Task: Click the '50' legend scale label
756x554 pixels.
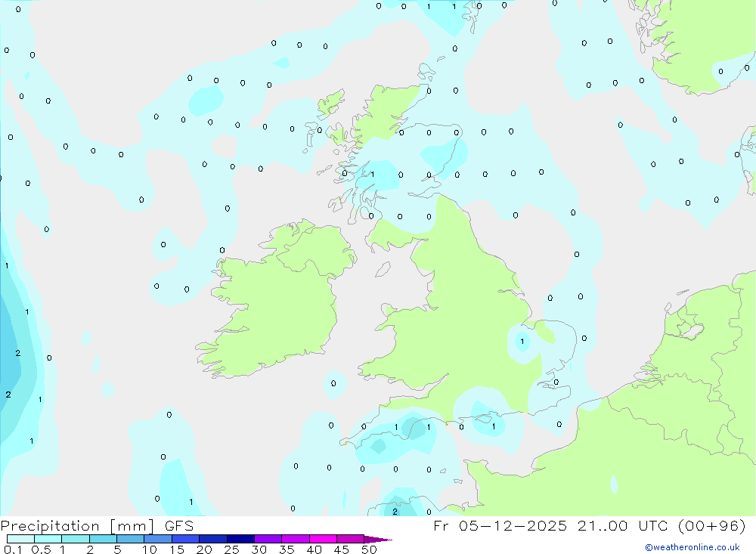Action: pos(369,549)
